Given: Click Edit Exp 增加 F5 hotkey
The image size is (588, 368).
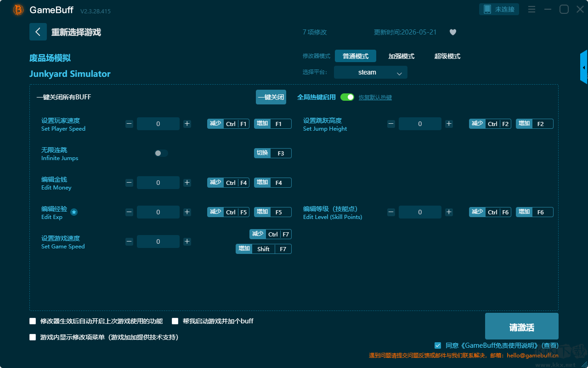Looking at the screenshot, I should [273, 212].
